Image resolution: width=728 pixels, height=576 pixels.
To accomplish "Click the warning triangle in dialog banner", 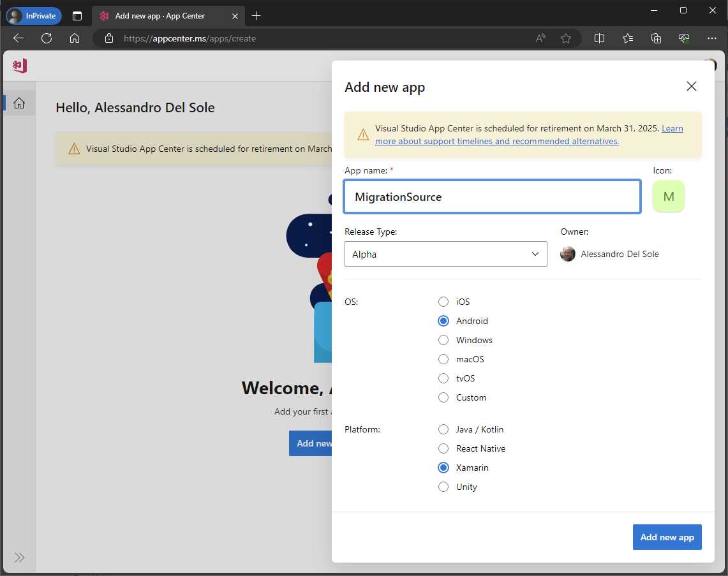I will 363,135.
